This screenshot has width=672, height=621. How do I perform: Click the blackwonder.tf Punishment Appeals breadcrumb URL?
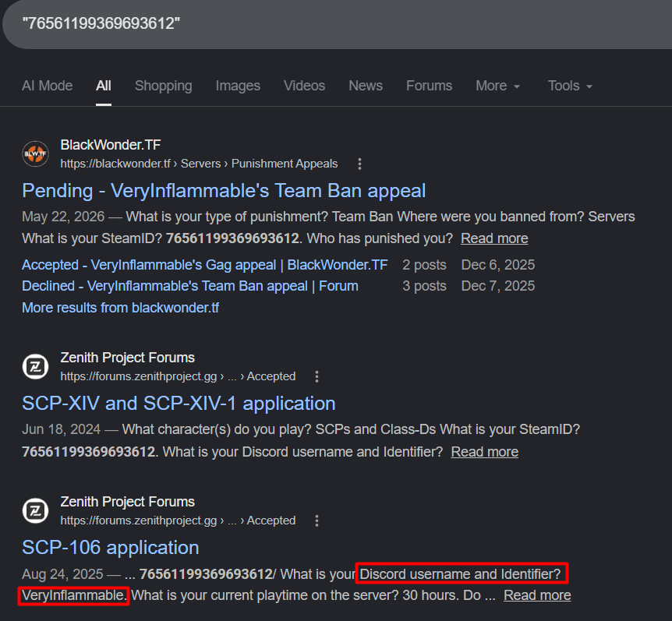click(x=199, y=164)
